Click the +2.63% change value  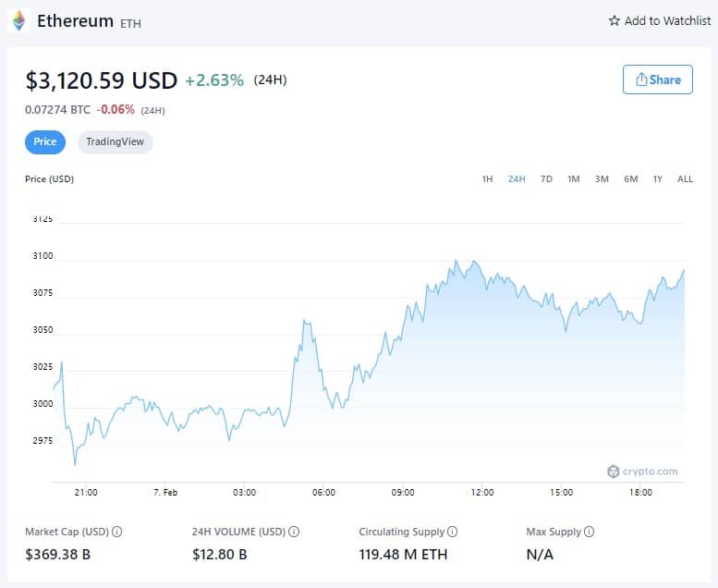[214, 80]
